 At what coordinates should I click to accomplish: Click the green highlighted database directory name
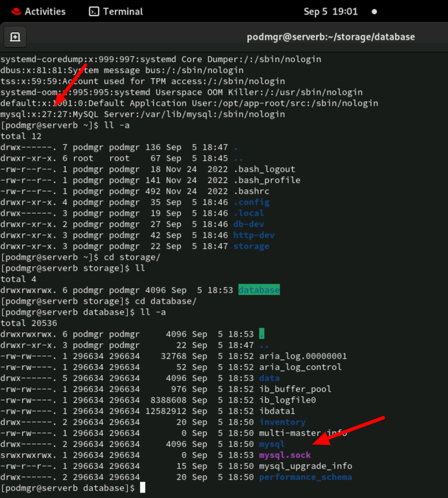click(x=259, y=290)
